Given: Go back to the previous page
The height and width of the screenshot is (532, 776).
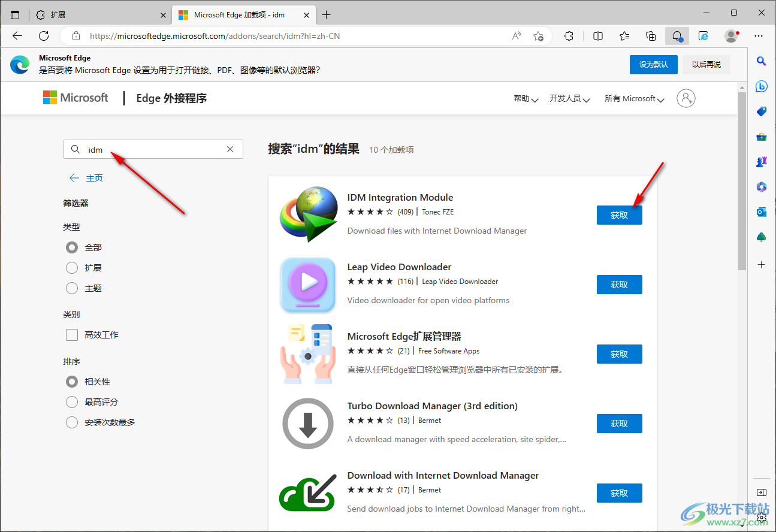Looking at the screenshot, I should pyautogui.click(x=17, y=36).
